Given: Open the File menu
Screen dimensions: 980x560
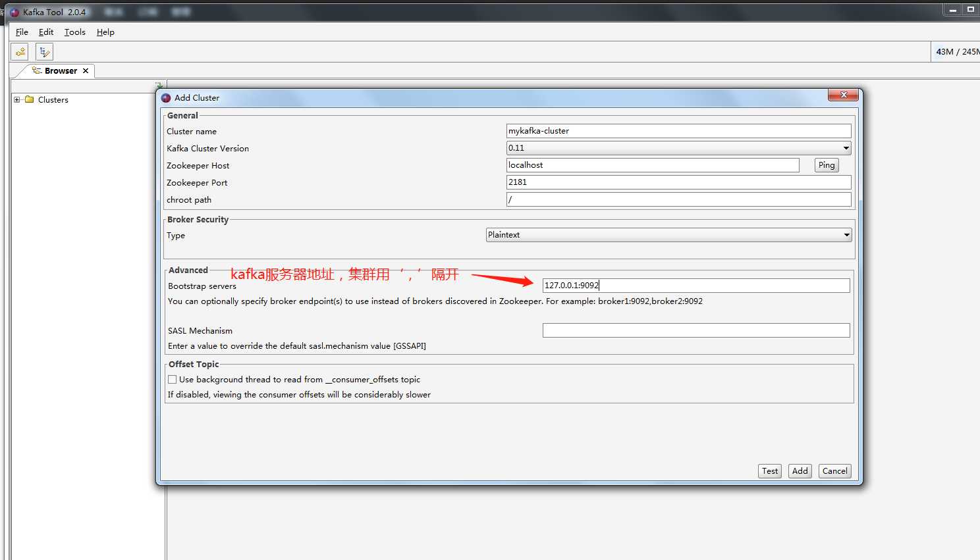Looking at the screenshot, I should tap(22, 32).
